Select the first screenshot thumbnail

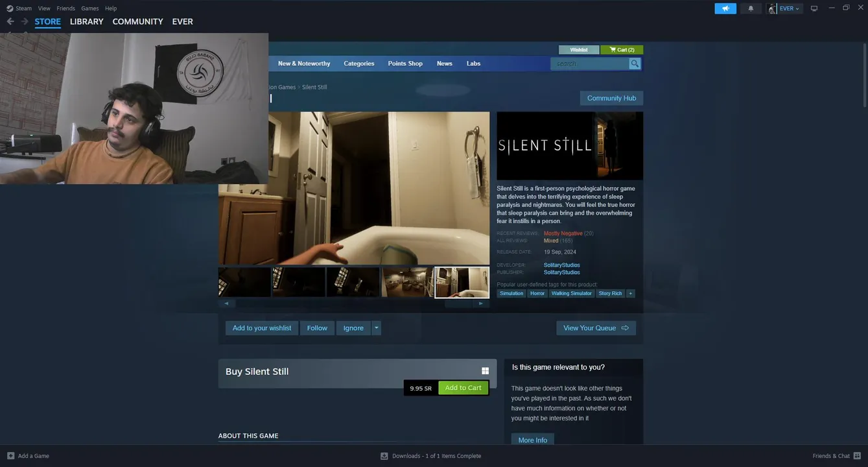[x=244, y=282]
